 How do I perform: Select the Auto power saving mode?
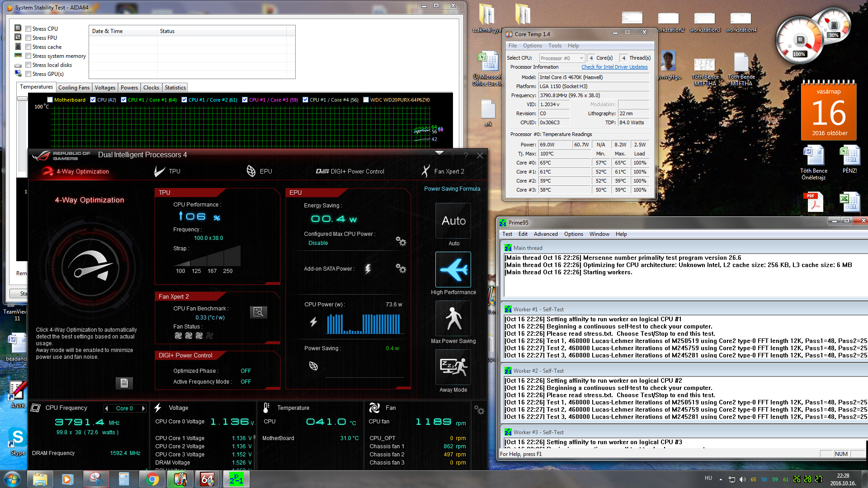(x=453, y=221)
